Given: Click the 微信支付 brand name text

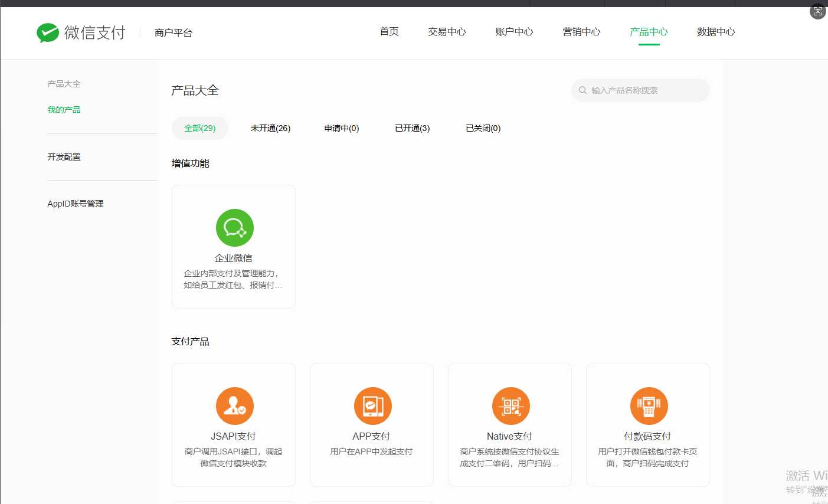Looking at the screenshot, I should (95, 33).
